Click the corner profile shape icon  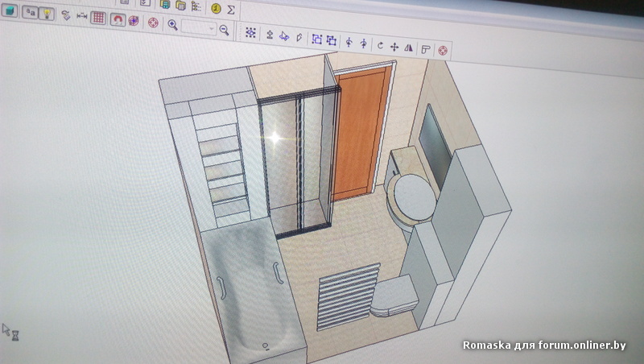(x=426, y=50)
